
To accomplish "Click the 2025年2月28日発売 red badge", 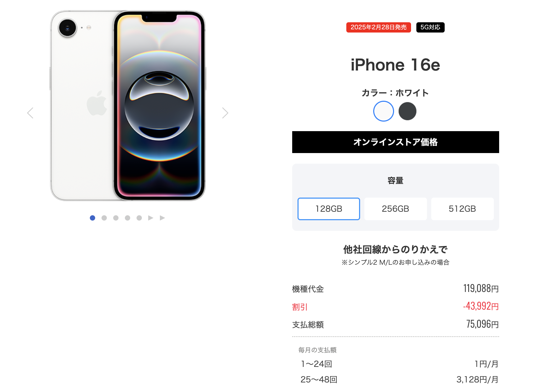I will pyautogui.click(x=379, y=27).
